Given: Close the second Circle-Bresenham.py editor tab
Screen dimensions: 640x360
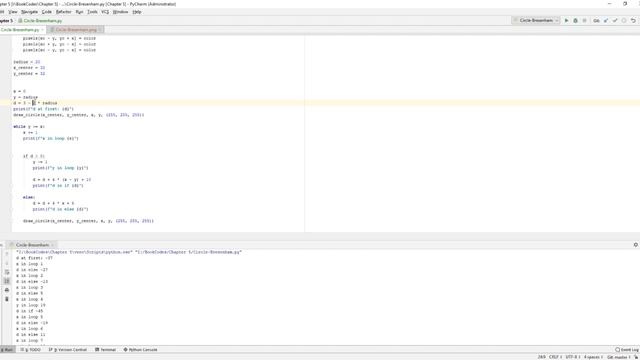Looking at the screenshot, I should (100, 30).
